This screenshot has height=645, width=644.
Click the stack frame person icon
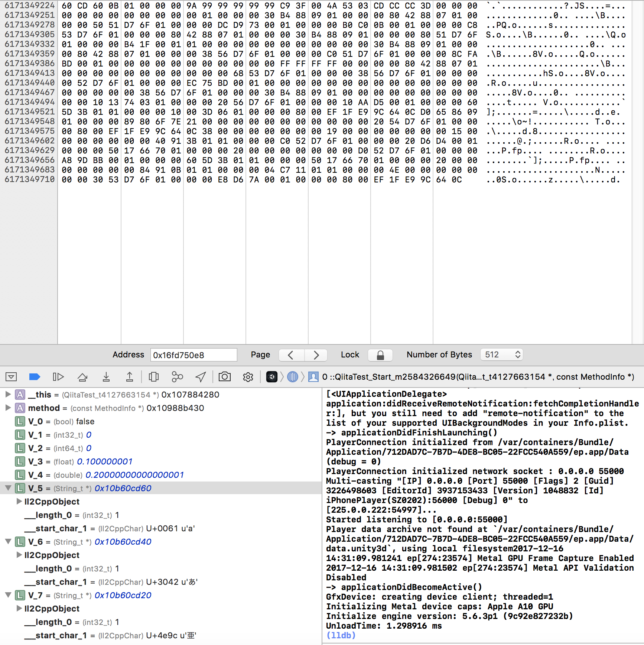(x=313, y=377)
